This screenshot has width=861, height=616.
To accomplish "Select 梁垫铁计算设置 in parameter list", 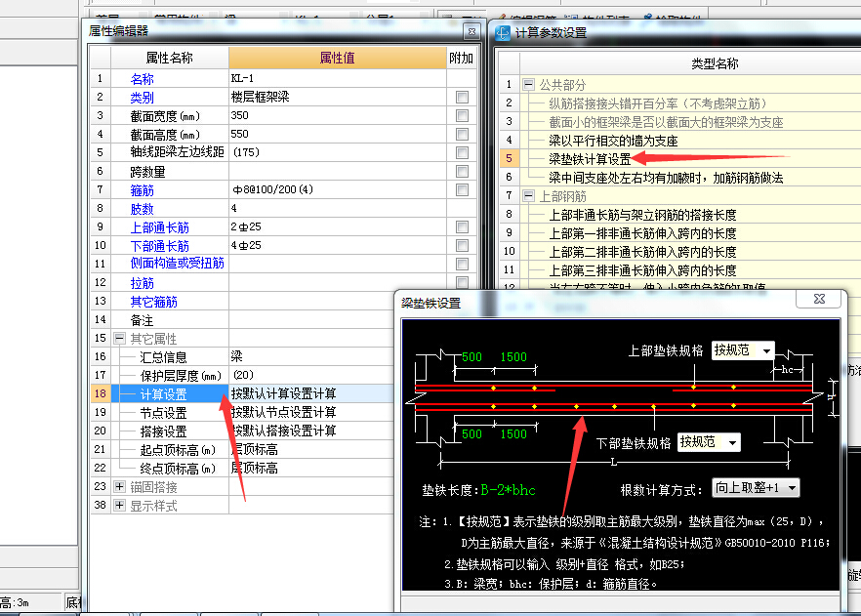I will pos(590,159).
